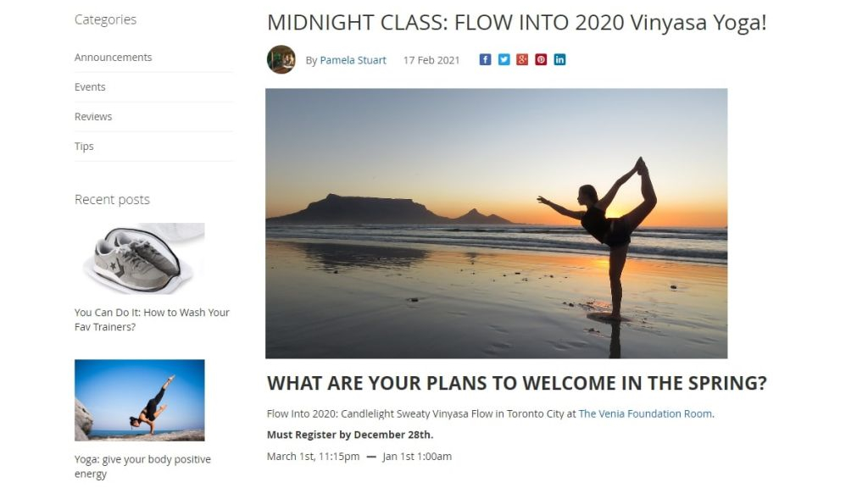Share post on LinkedIn icon
This screenshot has height=488, width=868.
point(559,60)
